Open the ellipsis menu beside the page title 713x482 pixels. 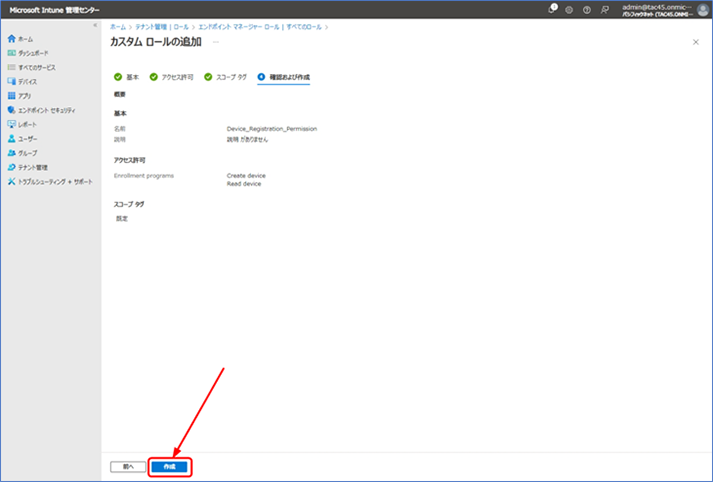point(216,42)
